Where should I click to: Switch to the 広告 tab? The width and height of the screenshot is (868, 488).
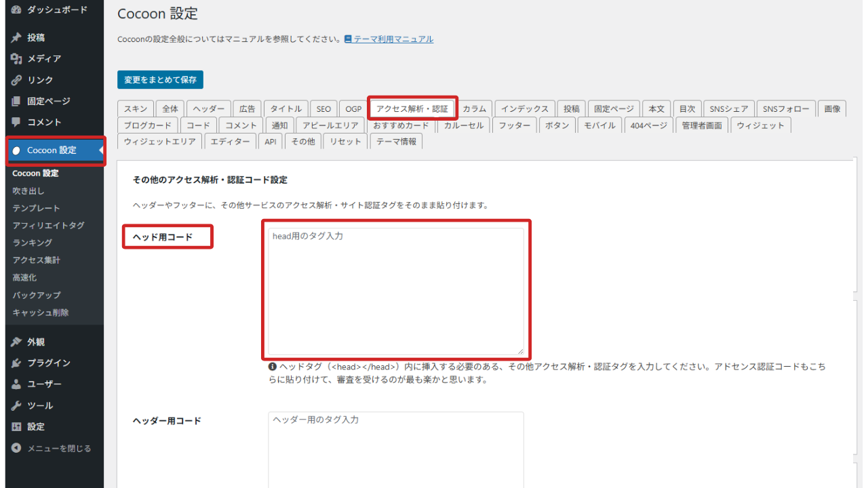pyautogui.click(x=247, y=108)
